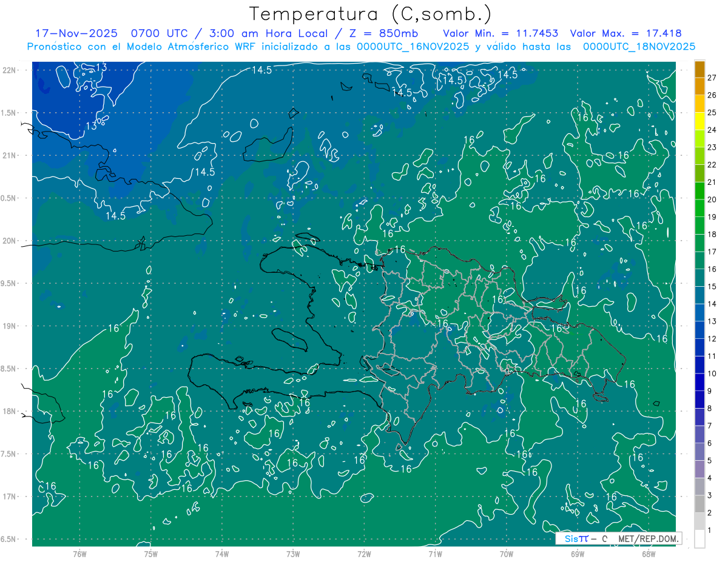Click the '69W' longitude axis label

(578, 554)
